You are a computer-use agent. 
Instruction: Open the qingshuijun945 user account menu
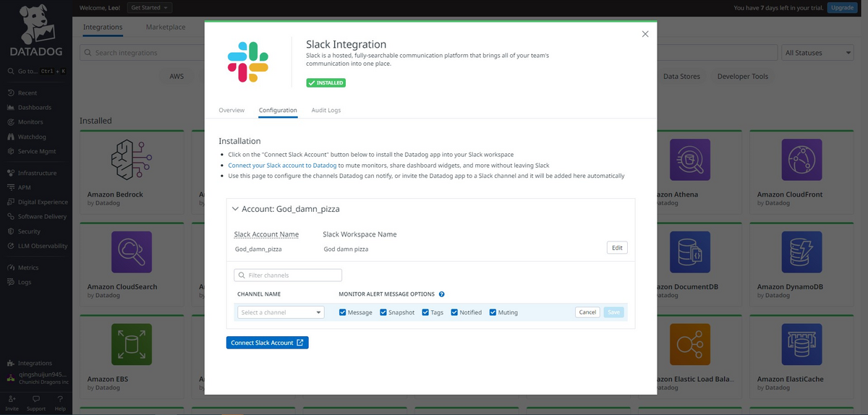click(38, 378)
